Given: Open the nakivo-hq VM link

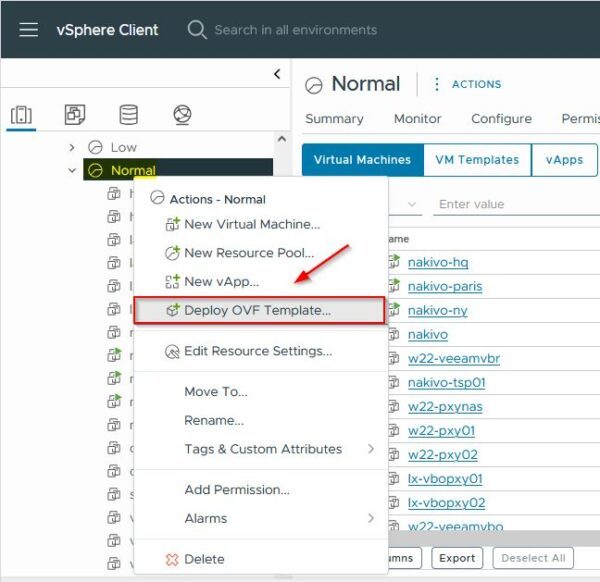Looking at the screenshot, I should point(438,262).
